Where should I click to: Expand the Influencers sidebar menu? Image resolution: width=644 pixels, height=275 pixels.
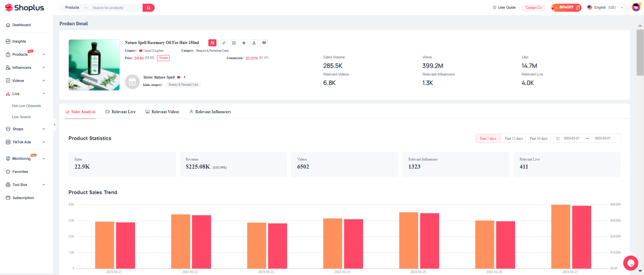coord(44,67)
